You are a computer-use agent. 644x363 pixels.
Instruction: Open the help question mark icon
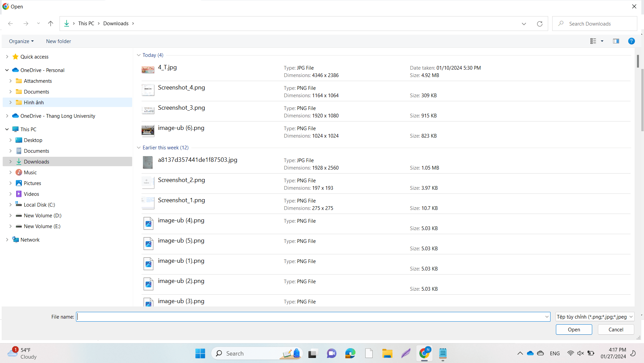click(631, 41)
